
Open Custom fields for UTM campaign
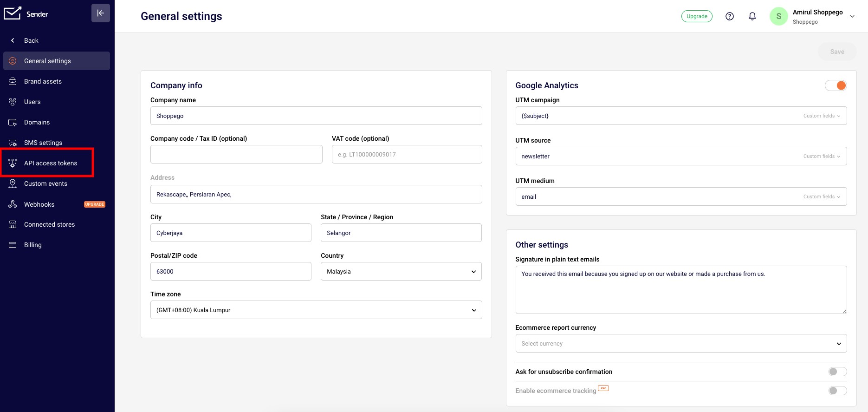(822, 116)
